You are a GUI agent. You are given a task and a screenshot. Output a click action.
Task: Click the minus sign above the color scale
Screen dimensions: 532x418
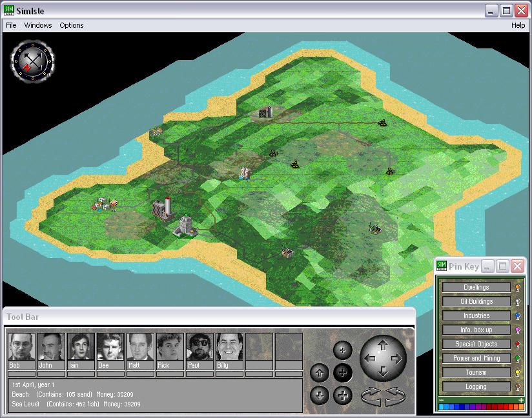pyautogui.click(x=442, y=400)
